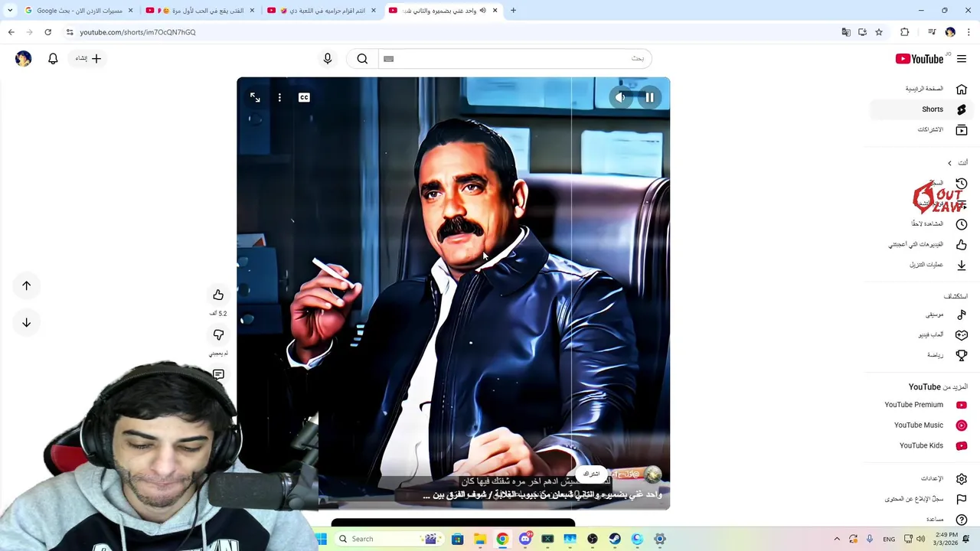Screen dimensions: 980x551
Task: Open Discord from the taskbar
Action: pyautogui.click(x=525, y=539)
